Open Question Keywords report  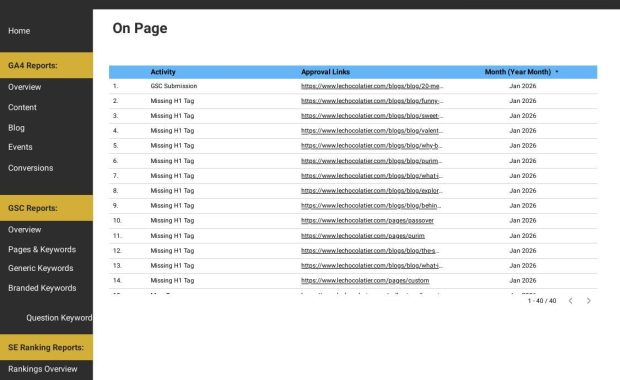pos(59,318)
